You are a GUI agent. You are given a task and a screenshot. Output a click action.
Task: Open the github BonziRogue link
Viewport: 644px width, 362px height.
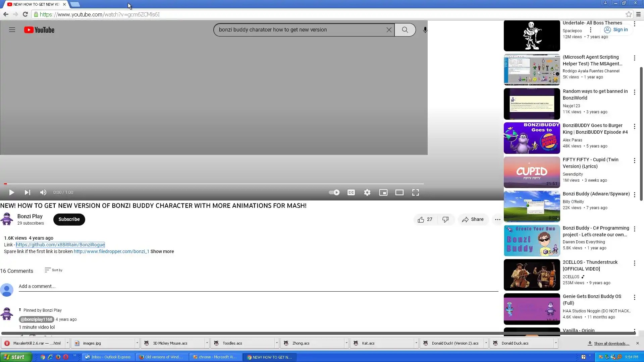coord(60,245)
